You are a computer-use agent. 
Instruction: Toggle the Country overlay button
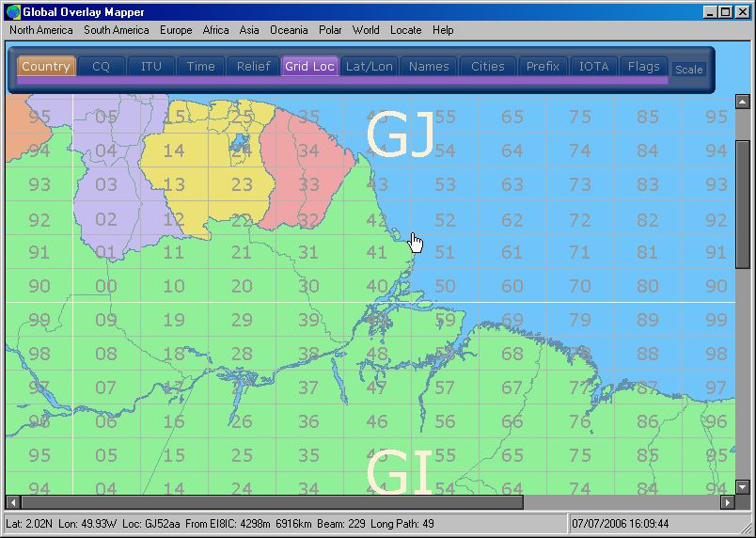(46, 67)
